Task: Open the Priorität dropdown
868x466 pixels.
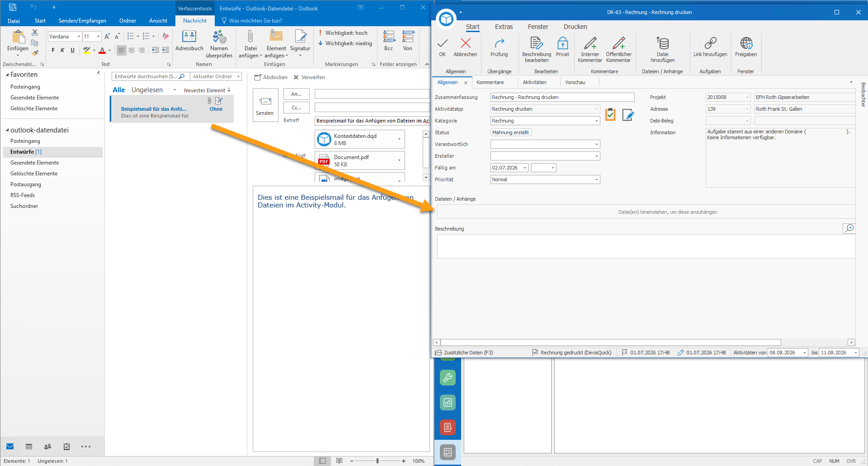Action: [x=596, y=179]
